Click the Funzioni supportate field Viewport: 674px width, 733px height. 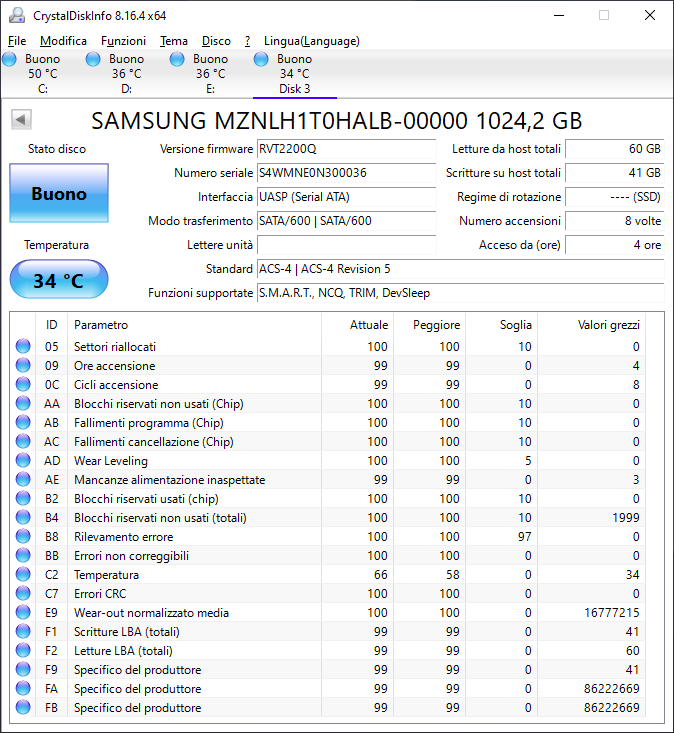pyautogui.click(x=460, y=293)
